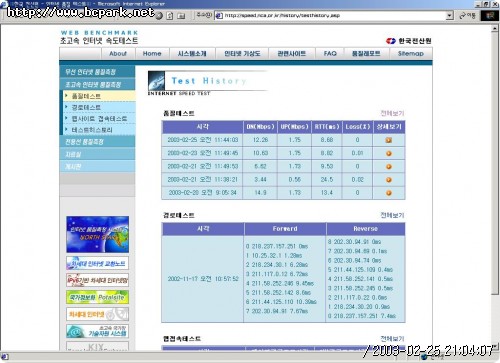The image size is (500, 363).
Task: Open the About tab
Action: (x=118, y=54)
